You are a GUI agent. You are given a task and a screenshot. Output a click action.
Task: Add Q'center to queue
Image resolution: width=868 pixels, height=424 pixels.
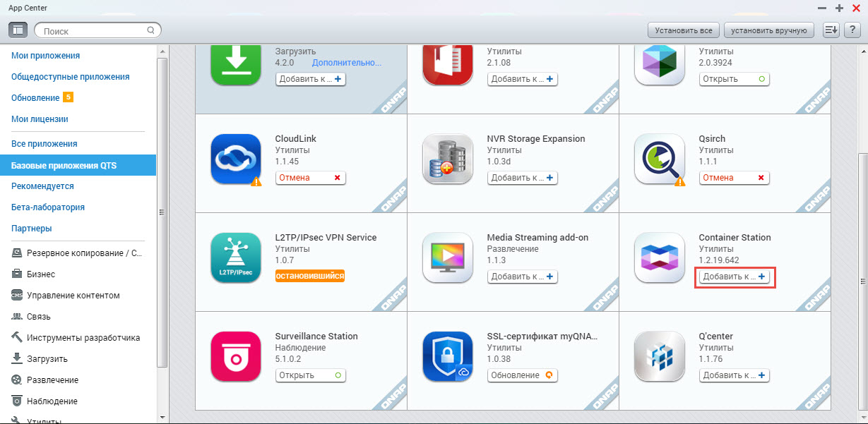pyautogui.click(x=735, y=375)
